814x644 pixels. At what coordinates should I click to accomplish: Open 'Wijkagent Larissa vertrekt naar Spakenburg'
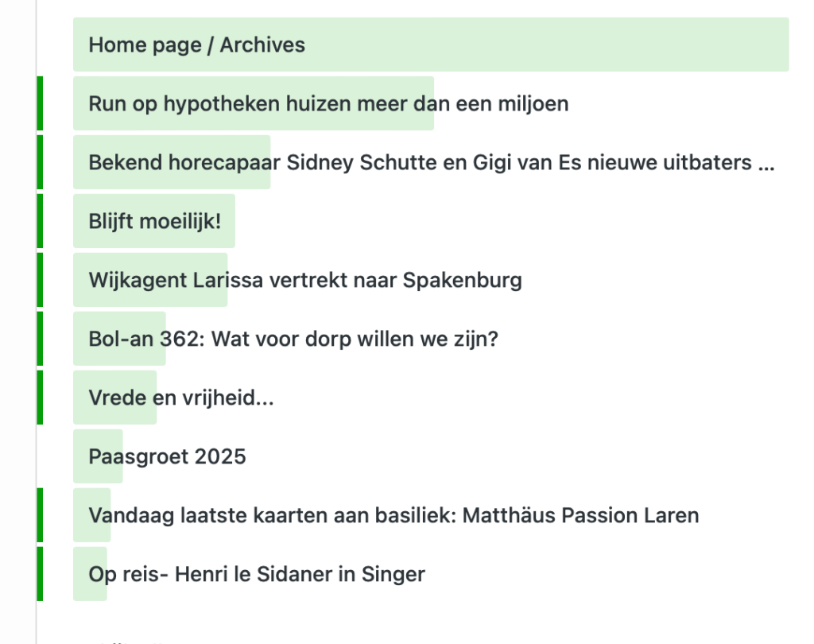click(x=304, y=280)
